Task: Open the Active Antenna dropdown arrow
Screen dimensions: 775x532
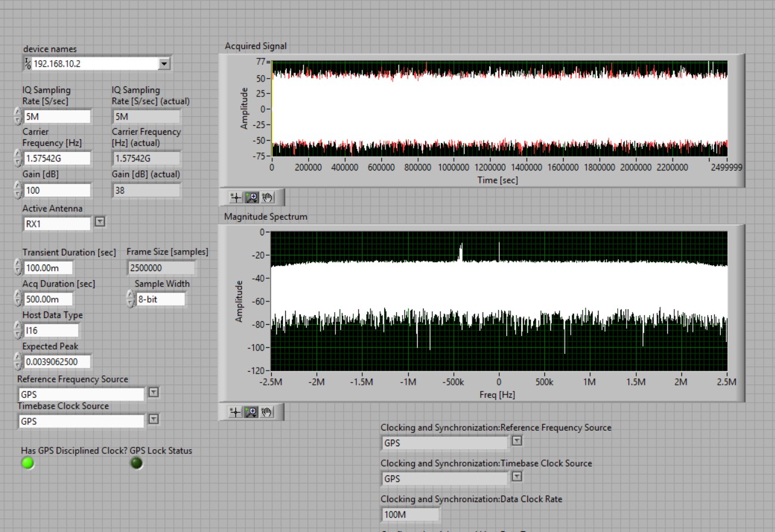Action: tap(100, 222)
